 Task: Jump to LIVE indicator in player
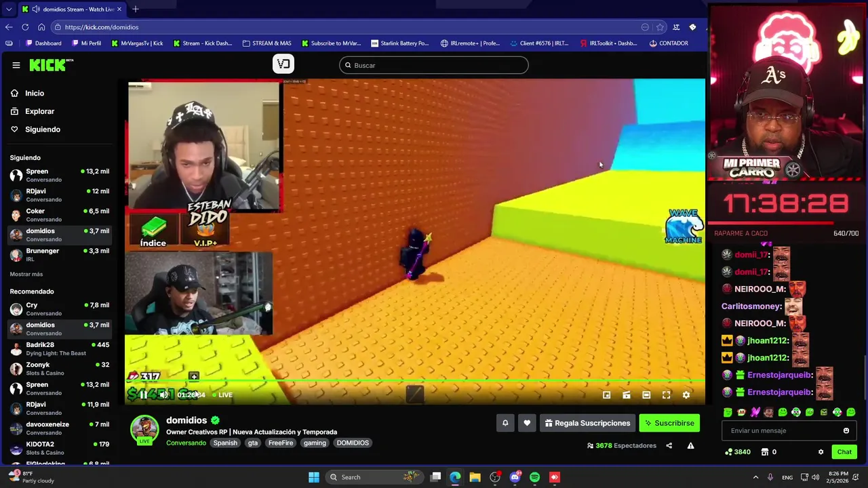click(x=222, y=394)
